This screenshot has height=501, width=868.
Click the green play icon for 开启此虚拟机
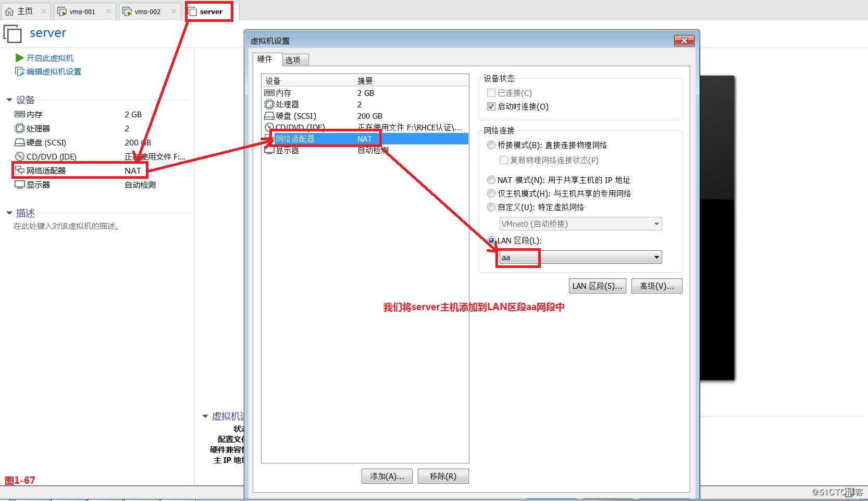(x=20, y=58)
